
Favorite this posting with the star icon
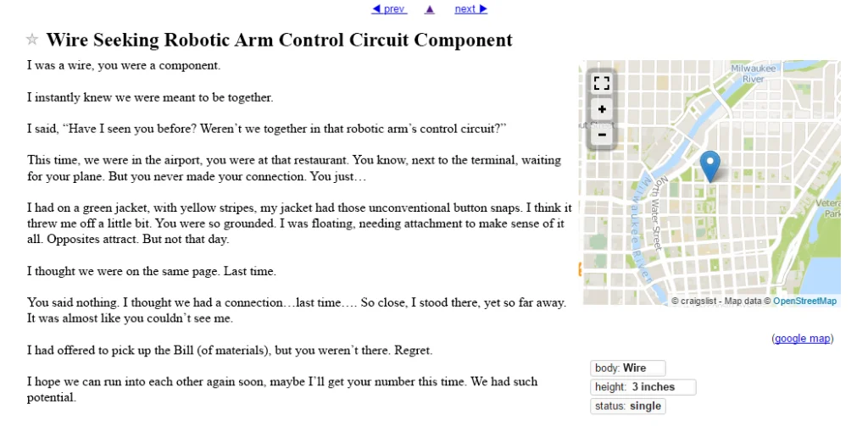(x=32, y=40)
